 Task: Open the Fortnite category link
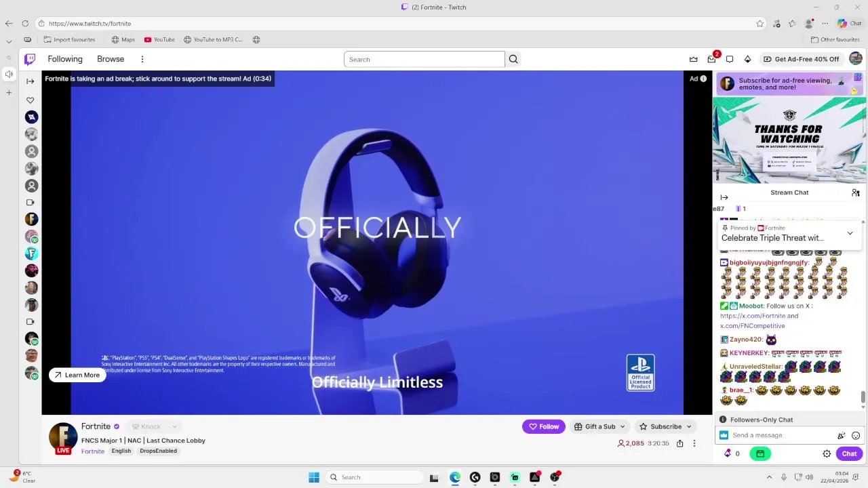(93, 452)
